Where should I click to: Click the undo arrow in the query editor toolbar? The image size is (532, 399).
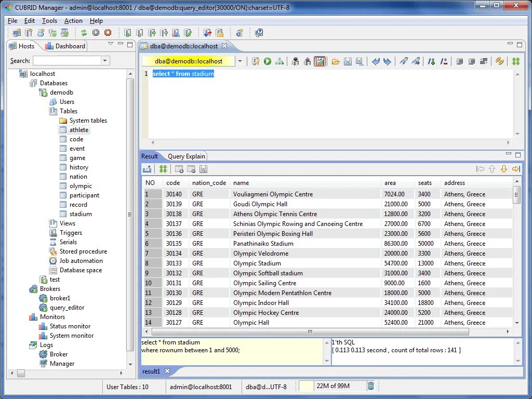376,61
